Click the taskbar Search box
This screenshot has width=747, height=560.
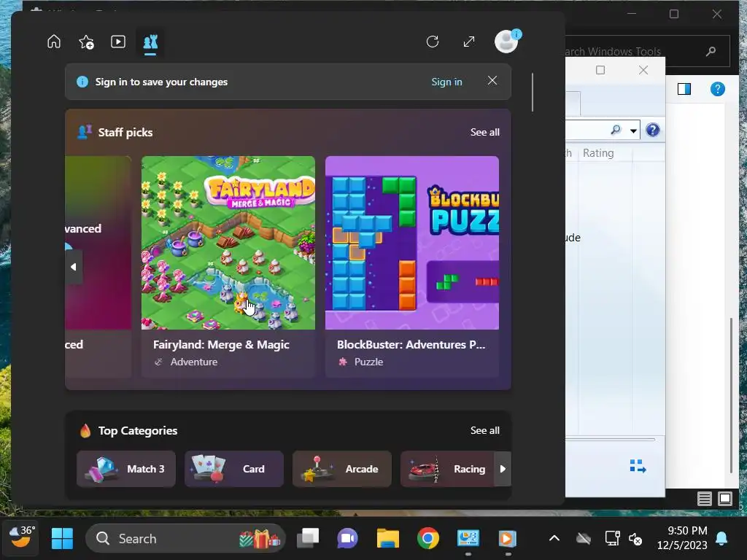(x=186, y=539)
